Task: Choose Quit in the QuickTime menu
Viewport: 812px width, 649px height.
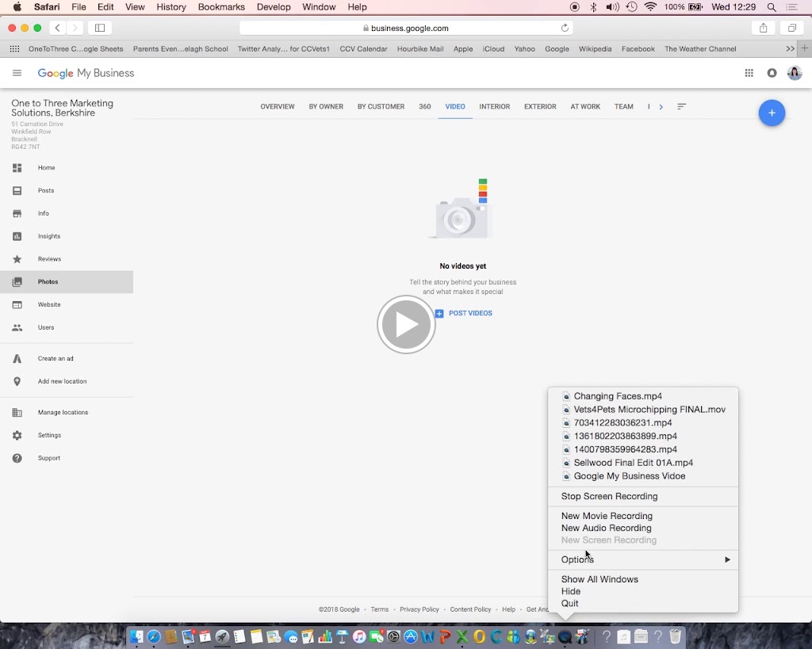Action: [x=643, y=604]
